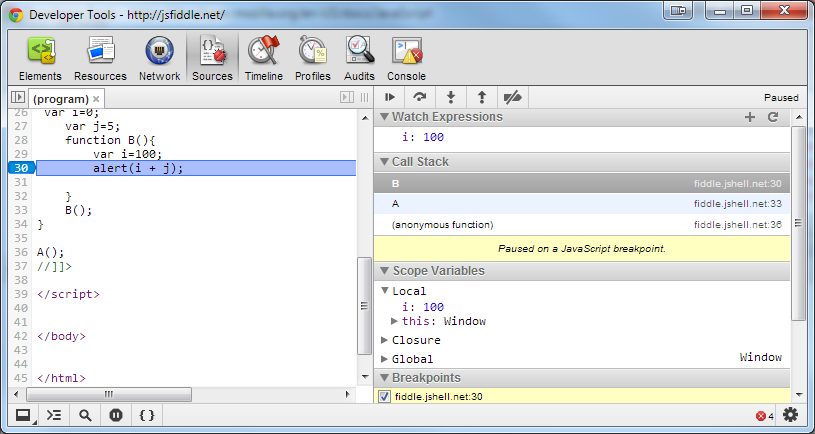Expand the this: Window object
This screenshot has width=815, height=434.
pyautogui.click(x=395, y=321)
